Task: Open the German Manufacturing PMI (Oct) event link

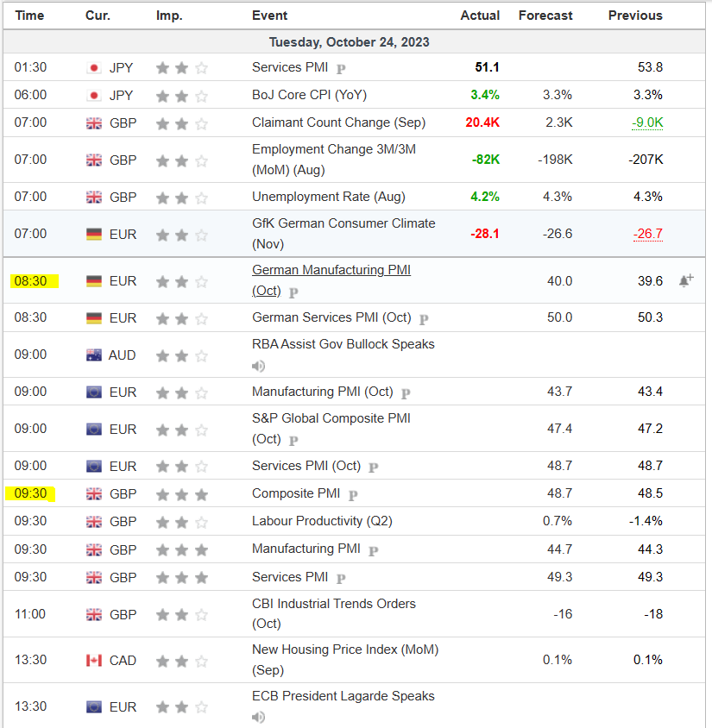Action: click(331, 271)
